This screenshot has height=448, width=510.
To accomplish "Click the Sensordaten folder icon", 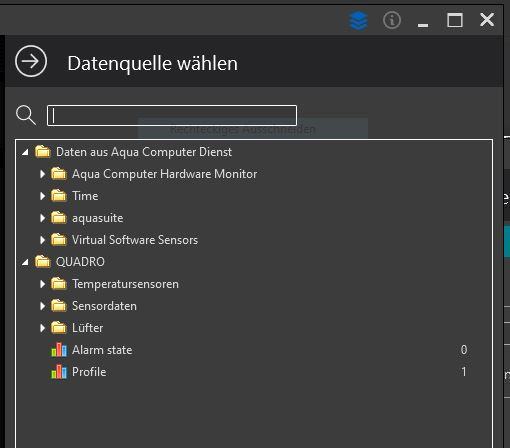I will [59, 306].
